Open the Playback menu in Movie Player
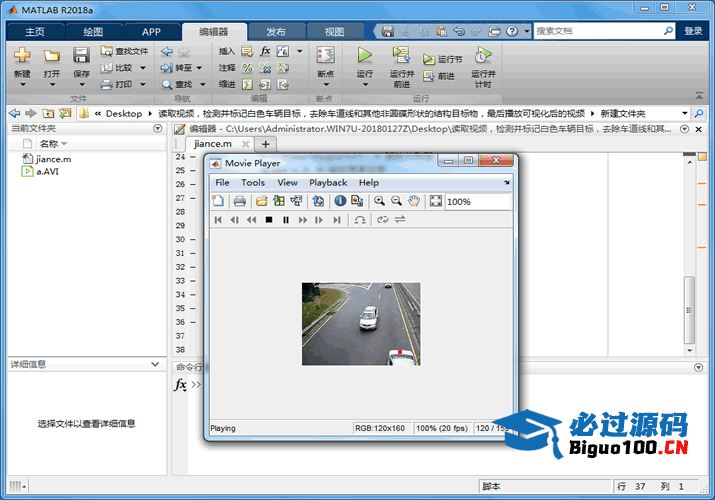 click(x=327, y=183)
